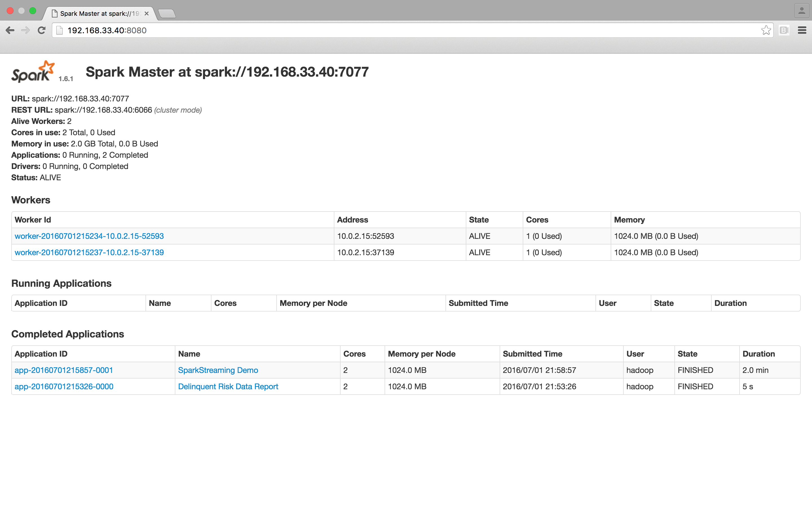Viewport: 812px width, 507px height.
Task: Open the Delinquent Risk Data Report link
Action: click(228, 387)
